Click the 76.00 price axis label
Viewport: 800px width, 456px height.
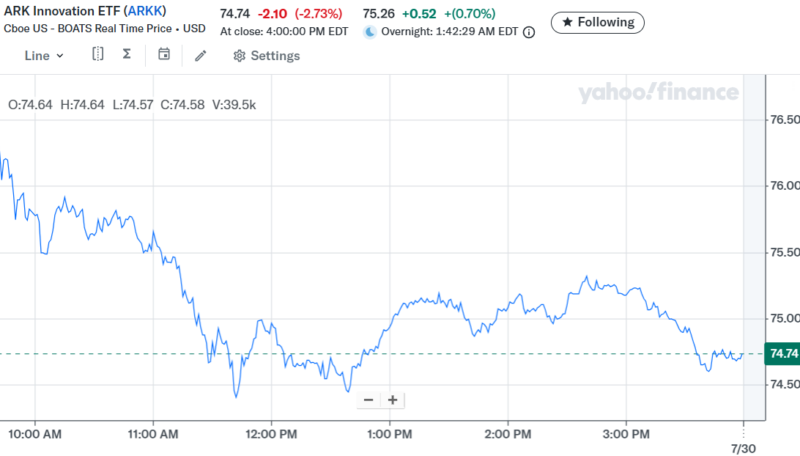coord(778,186)
